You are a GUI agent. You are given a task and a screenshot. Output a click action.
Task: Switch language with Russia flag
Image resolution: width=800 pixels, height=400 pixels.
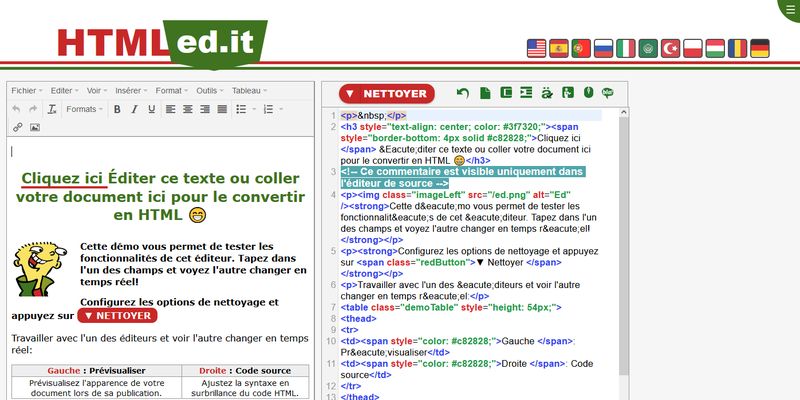(604, 48)
